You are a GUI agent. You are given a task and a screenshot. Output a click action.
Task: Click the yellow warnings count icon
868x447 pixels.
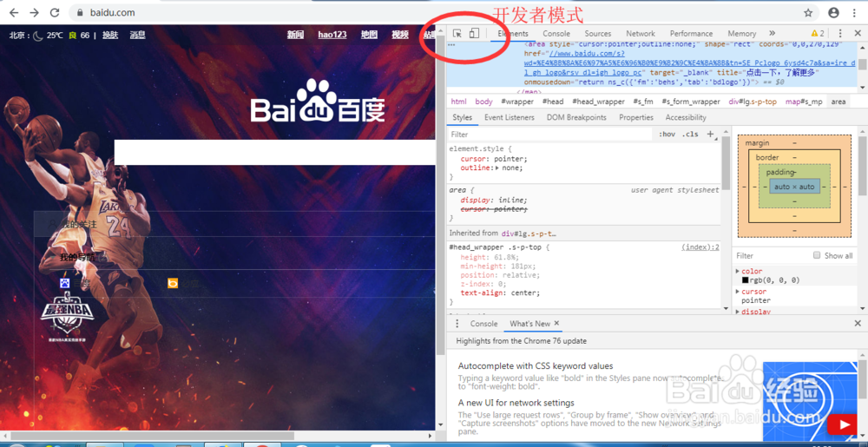[x=818, y=34]
